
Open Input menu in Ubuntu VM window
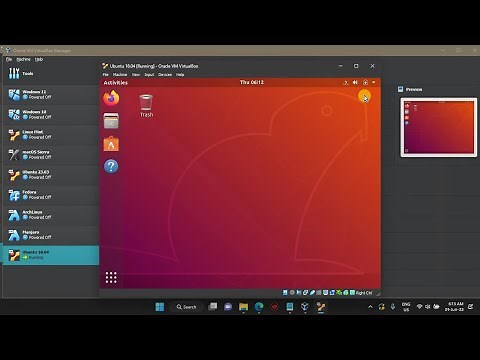149,75
